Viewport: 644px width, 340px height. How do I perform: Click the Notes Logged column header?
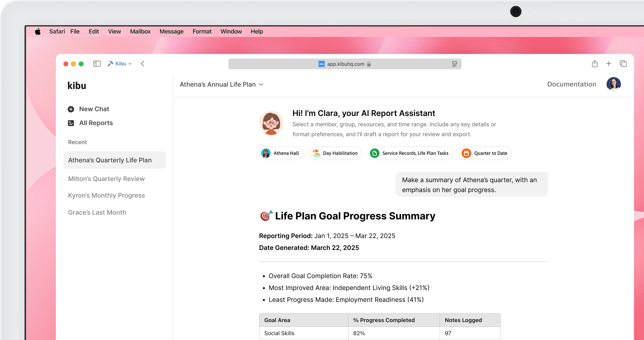(x=470, y=320)
